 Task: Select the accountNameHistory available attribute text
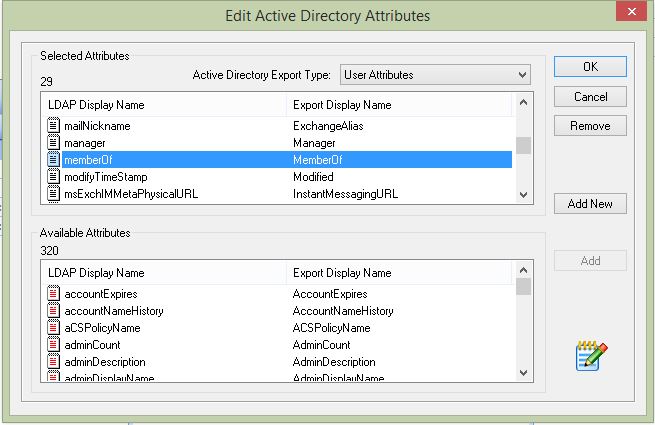pos(114,311)
